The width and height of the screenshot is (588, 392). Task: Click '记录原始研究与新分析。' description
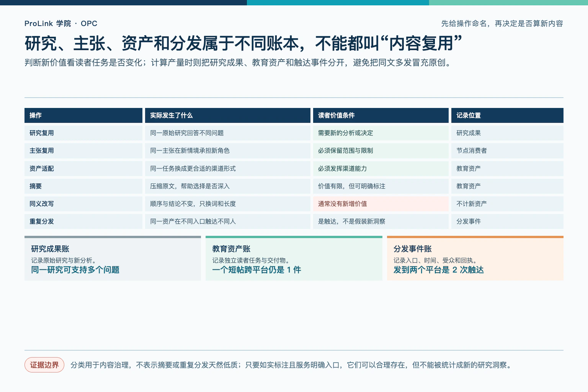pos(64,260)
